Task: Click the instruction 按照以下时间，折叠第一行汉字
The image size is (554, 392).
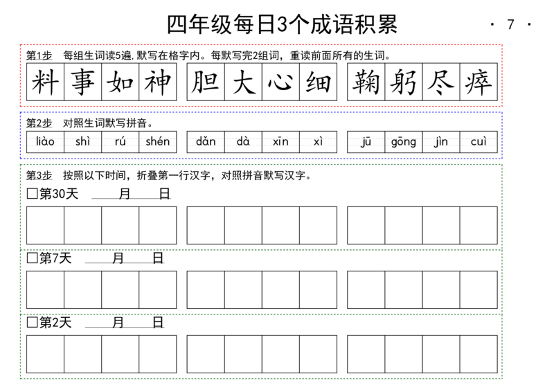Action: (x=137, y=175)
